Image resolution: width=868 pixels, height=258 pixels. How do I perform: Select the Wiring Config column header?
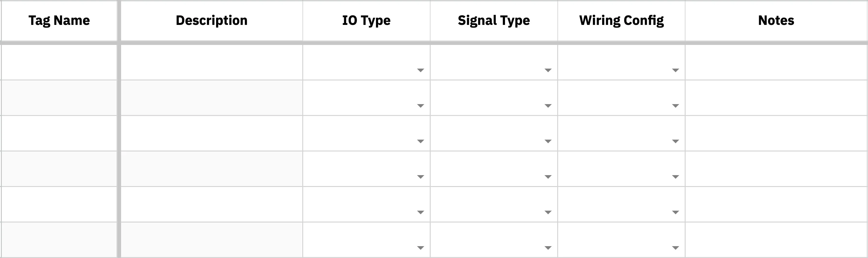[621, 21]
